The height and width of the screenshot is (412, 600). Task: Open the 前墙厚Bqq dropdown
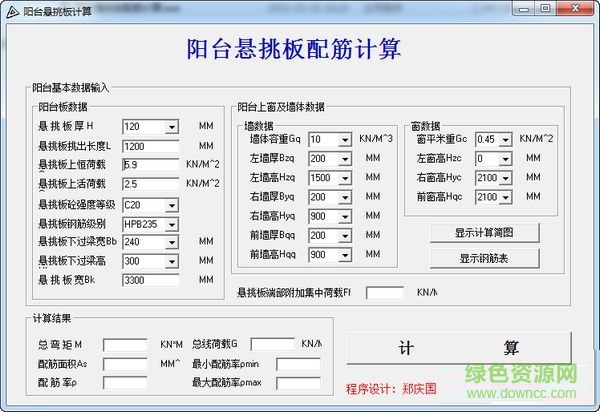pyautogui.click(x=345, y=236)
